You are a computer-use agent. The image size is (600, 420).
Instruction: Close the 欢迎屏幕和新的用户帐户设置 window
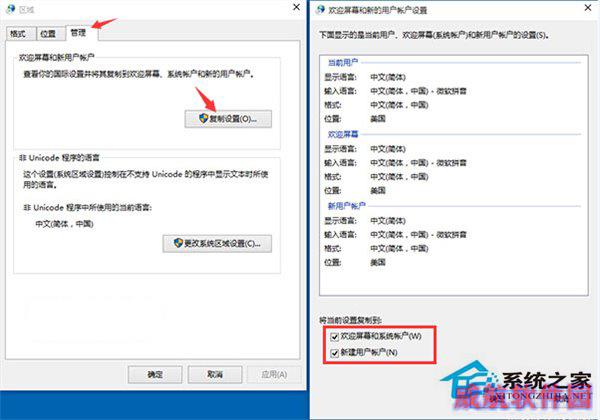(588, 7)
